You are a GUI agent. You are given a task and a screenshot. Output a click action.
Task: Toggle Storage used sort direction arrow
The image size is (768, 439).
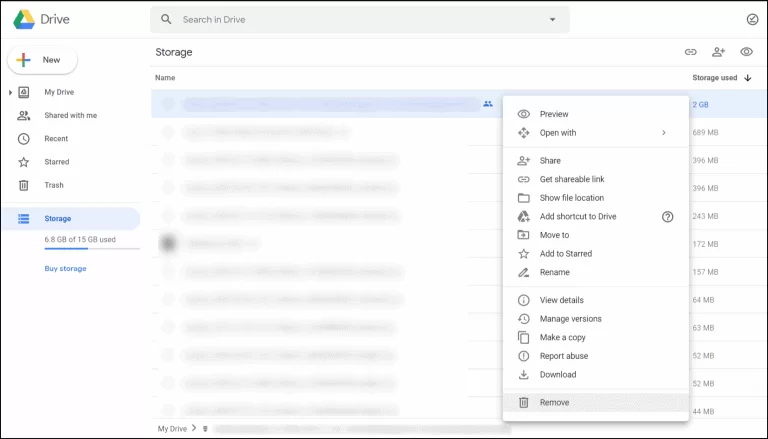coord(748,77)
